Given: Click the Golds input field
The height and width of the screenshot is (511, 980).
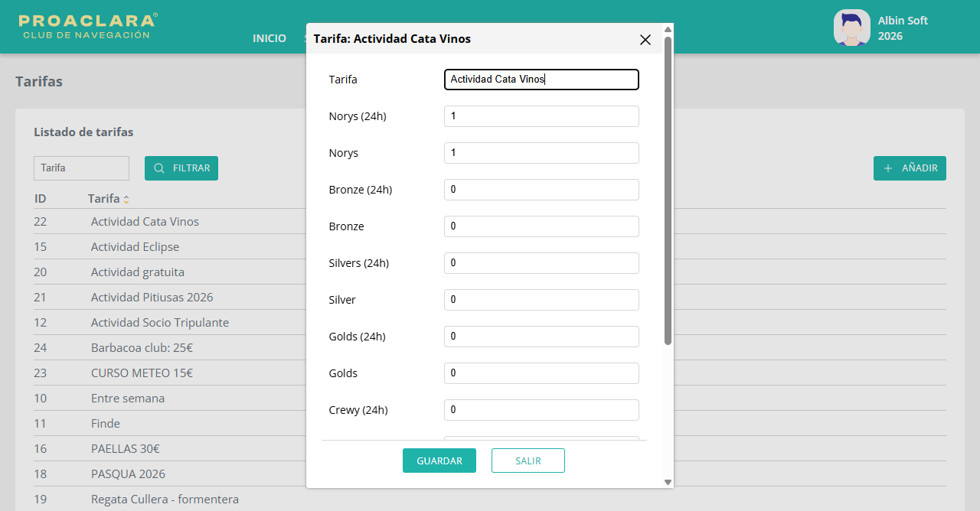Looking at the screenshot, I should [x=541, y=373].
